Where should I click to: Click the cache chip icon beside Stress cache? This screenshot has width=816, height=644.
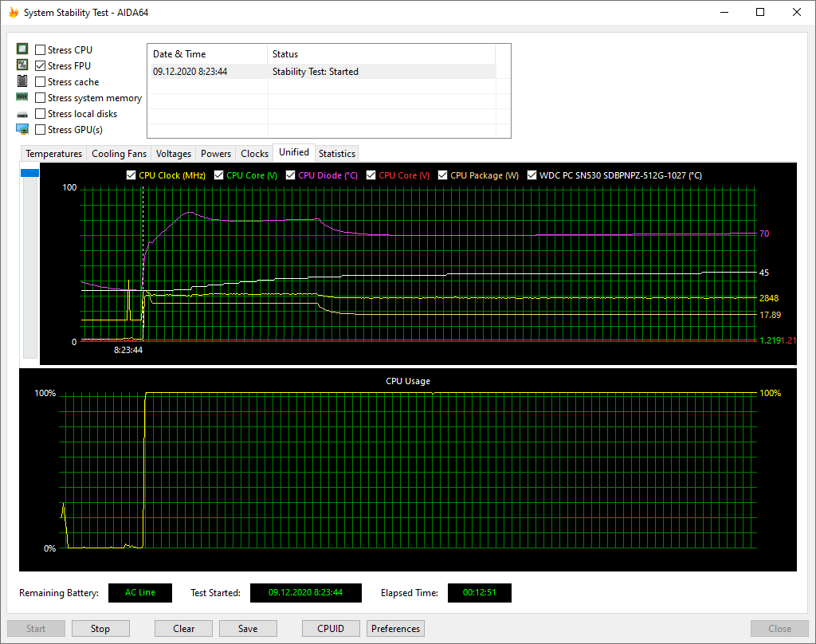[x=22, y=81]
